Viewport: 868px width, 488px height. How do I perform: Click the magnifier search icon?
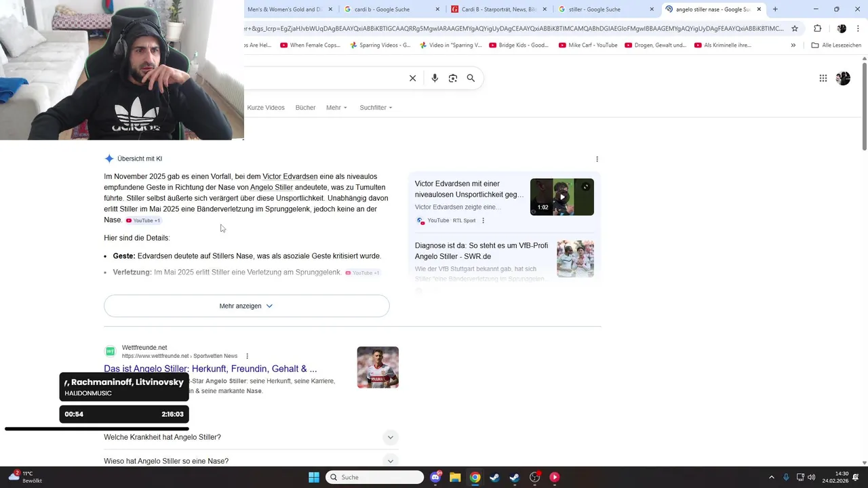coord(471,78)
